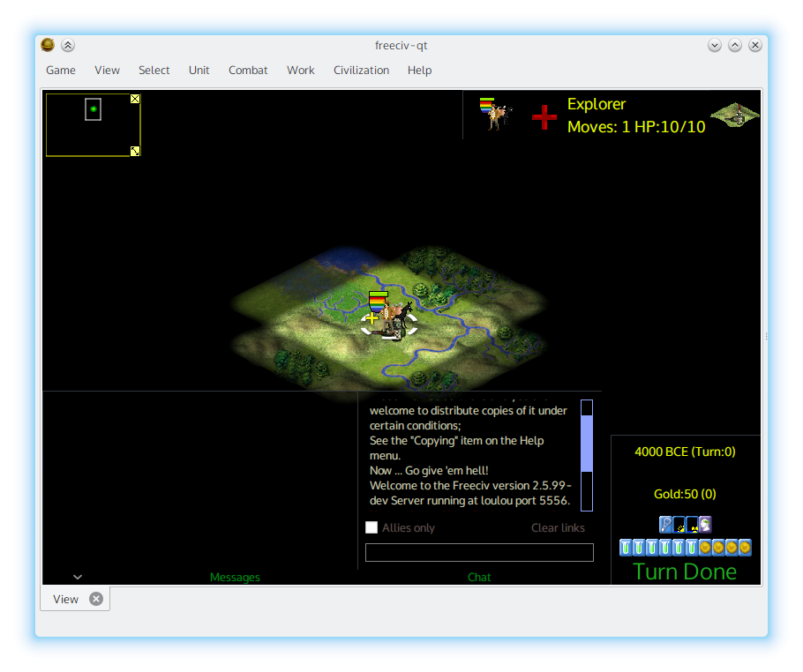Collapse the messages panel with down chevron

click(x=78, y=577)
